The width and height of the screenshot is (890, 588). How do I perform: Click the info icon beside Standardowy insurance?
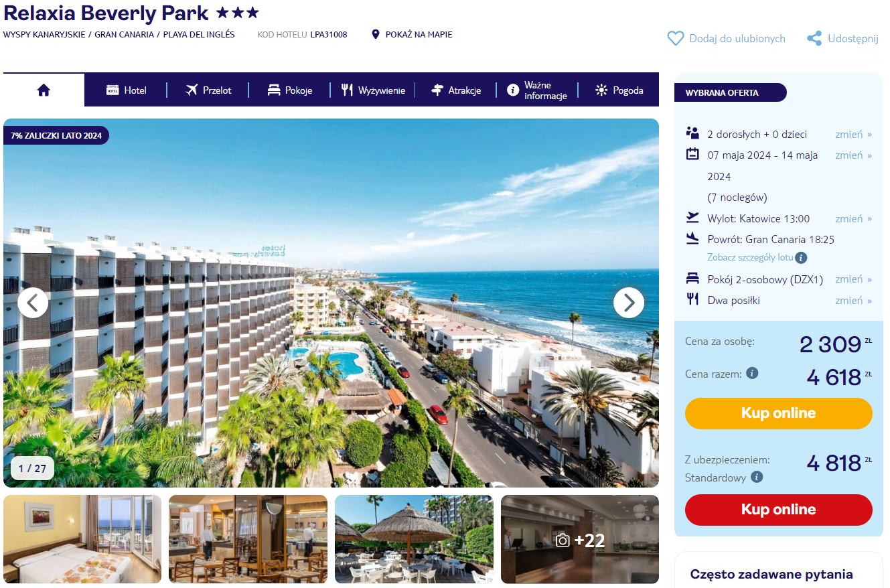coord(757,477)
